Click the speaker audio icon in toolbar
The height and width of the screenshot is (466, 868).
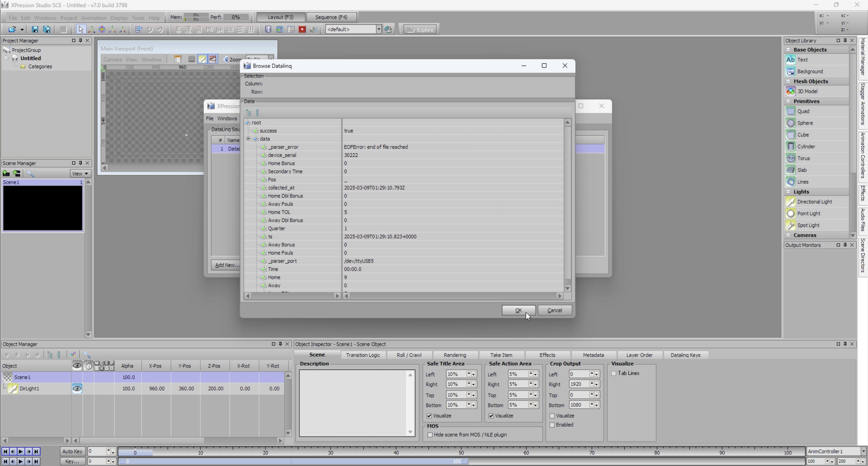(x=313, y=29)
